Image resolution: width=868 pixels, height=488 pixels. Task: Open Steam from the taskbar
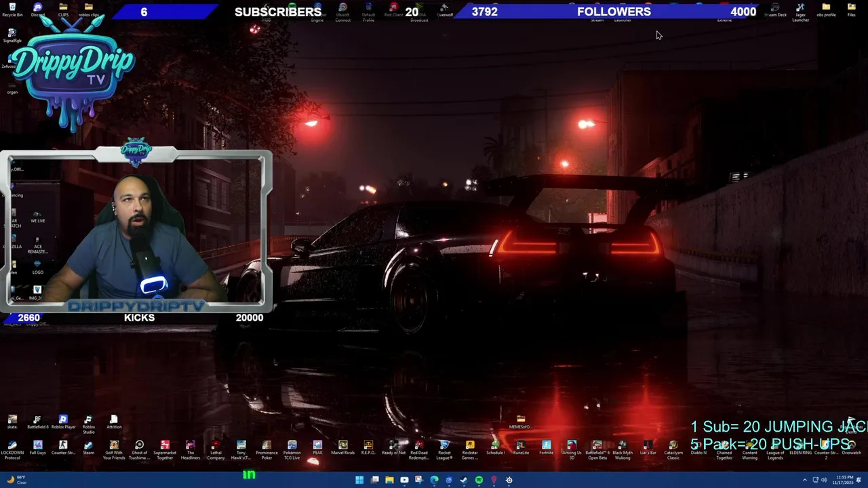(x=464, y=480)
